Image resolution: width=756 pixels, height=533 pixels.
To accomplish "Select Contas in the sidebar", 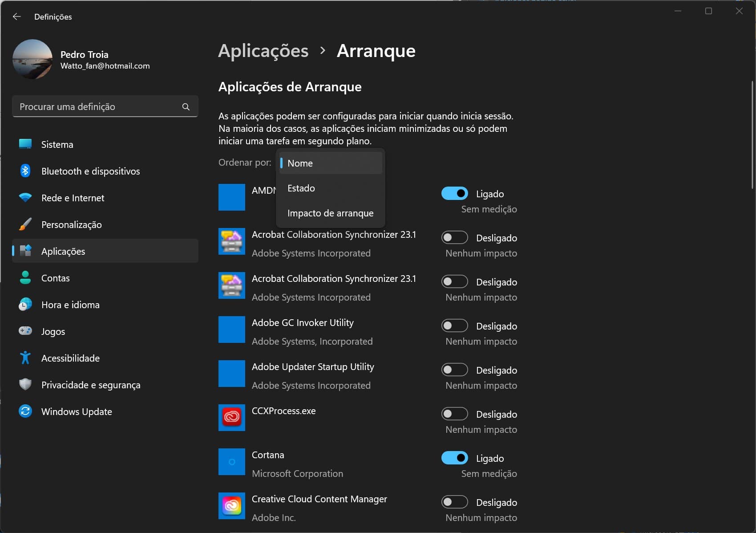I will click(x=56, y=278).
